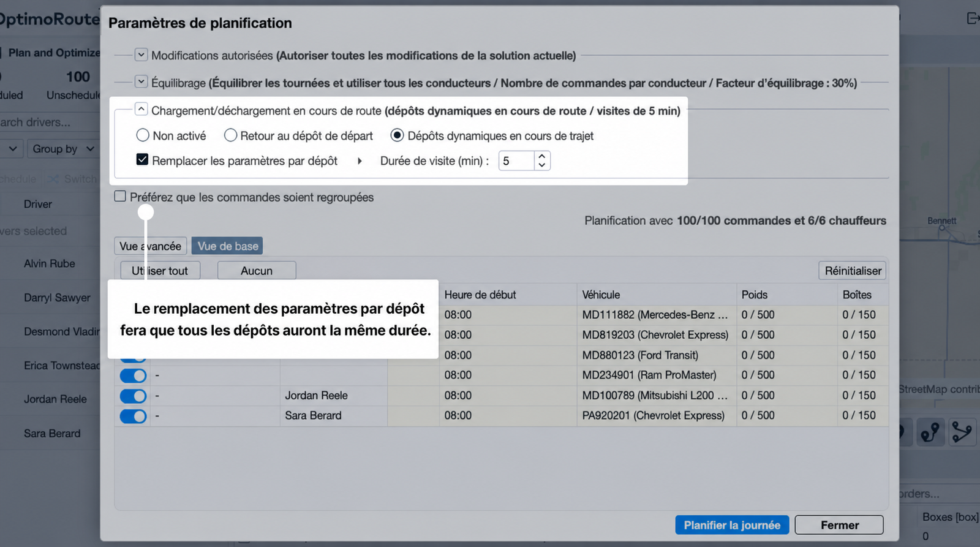
Task: Choose Retour au dépôt de départ option
Action: (x=230, y=135)
